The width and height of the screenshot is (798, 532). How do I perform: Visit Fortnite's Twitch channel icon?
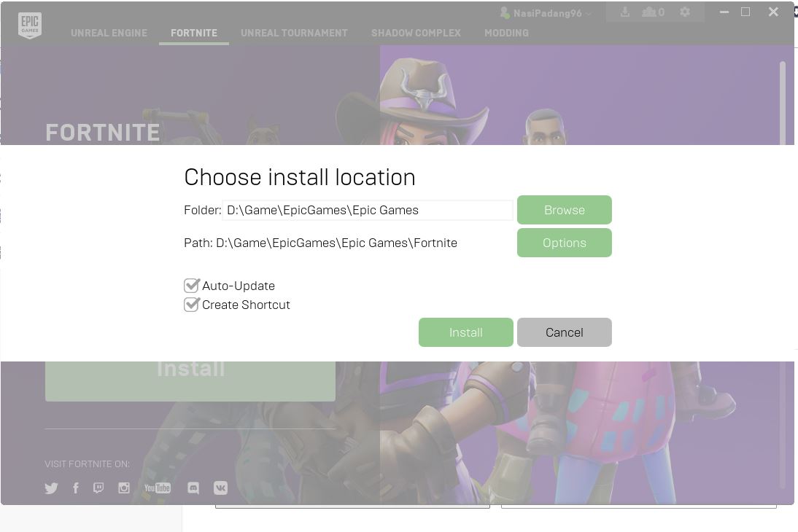98,488
